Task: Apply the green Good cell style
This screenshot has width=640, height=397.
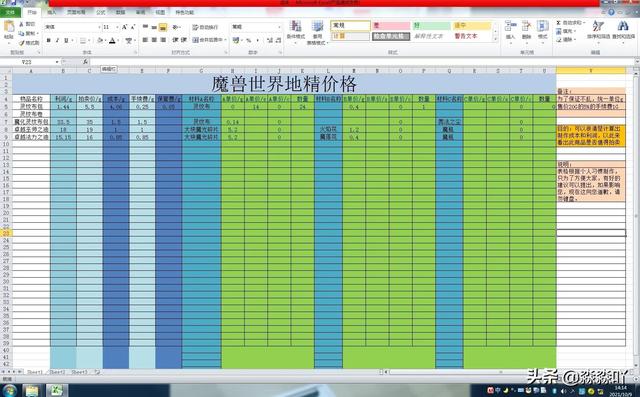Action: [x=431, y=26]
